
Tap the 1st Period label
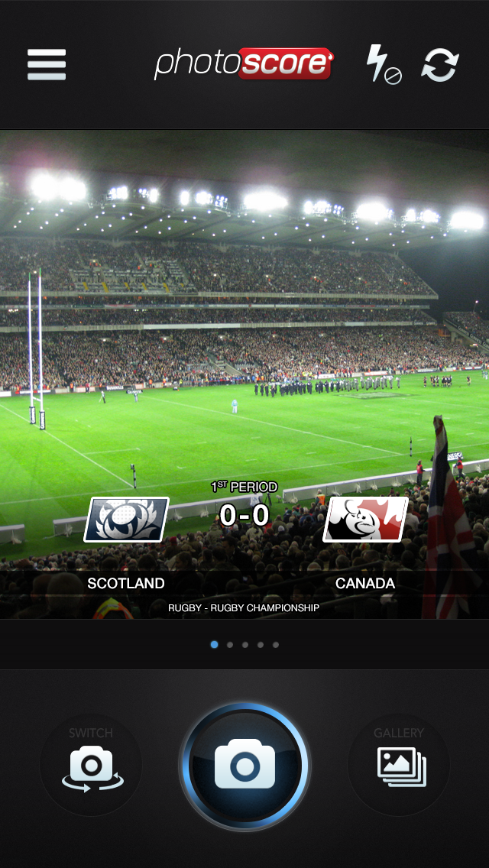[244, 487]
